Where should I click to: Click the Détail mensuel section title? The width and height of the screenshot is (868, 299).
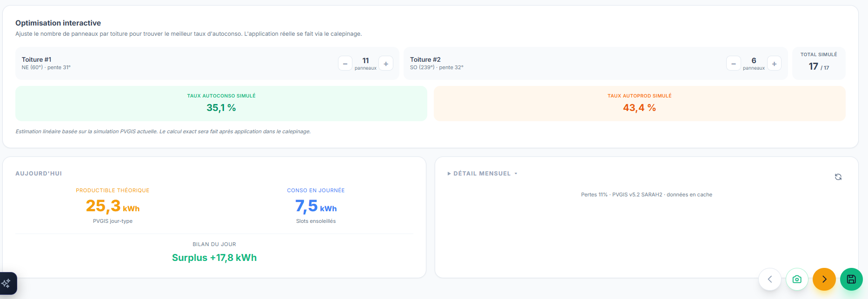482,174
